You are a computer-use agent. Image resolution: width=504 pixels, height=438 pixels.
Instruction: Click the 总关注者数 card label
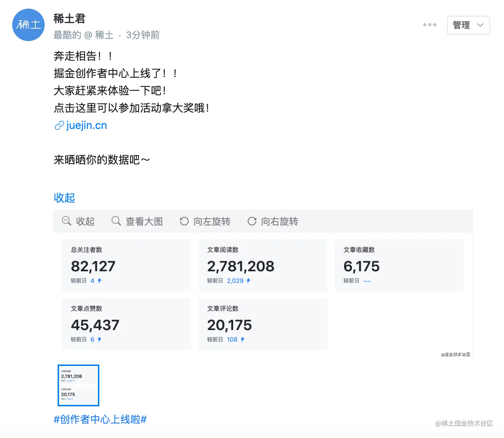click(86, 250)
